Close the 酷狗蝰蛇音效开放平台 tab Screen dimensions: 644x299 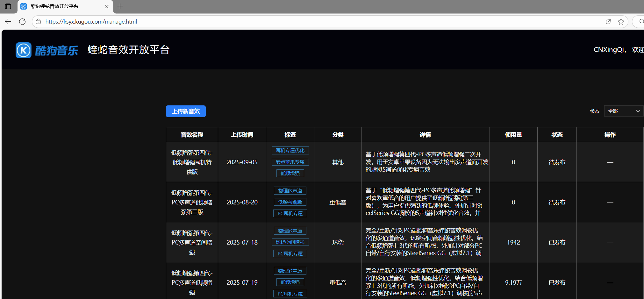pos(107,6)
